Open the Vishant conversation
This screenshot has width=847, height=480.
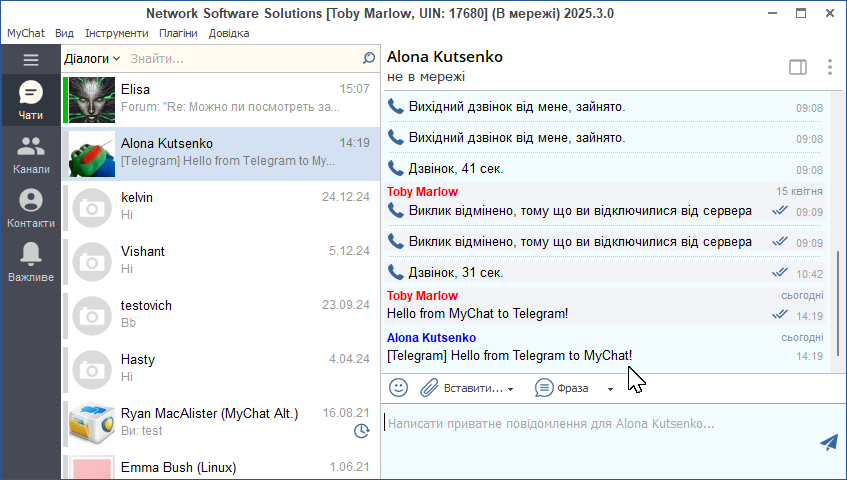(x=221, y=262)
